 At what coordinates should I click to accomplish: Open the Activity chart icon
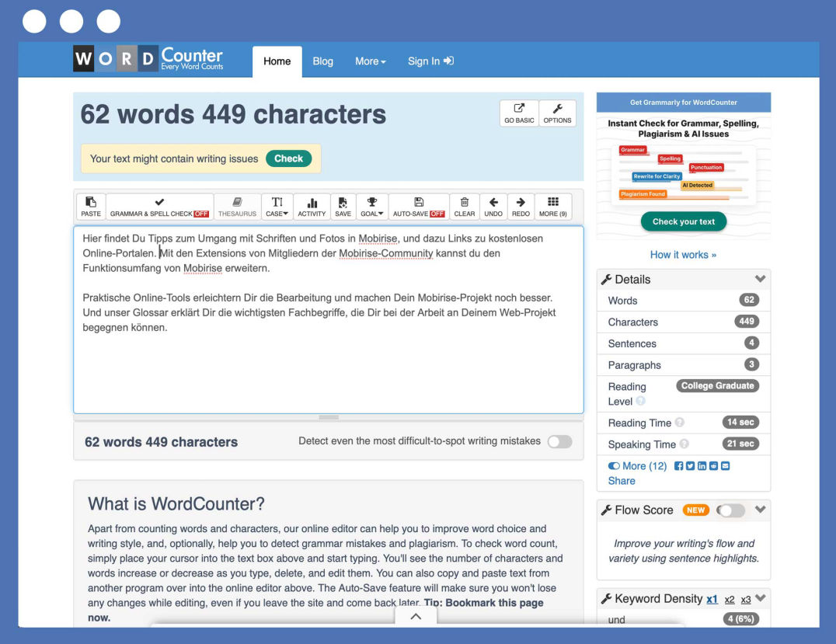(312, 207)
